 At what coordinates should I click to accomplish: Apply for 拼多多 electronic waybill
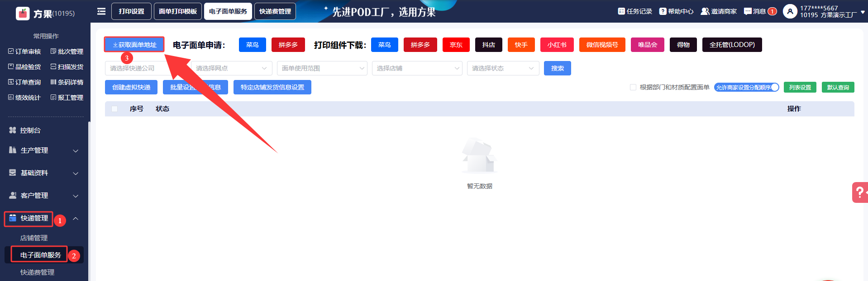pyautogui.click(x=288, y=45)
